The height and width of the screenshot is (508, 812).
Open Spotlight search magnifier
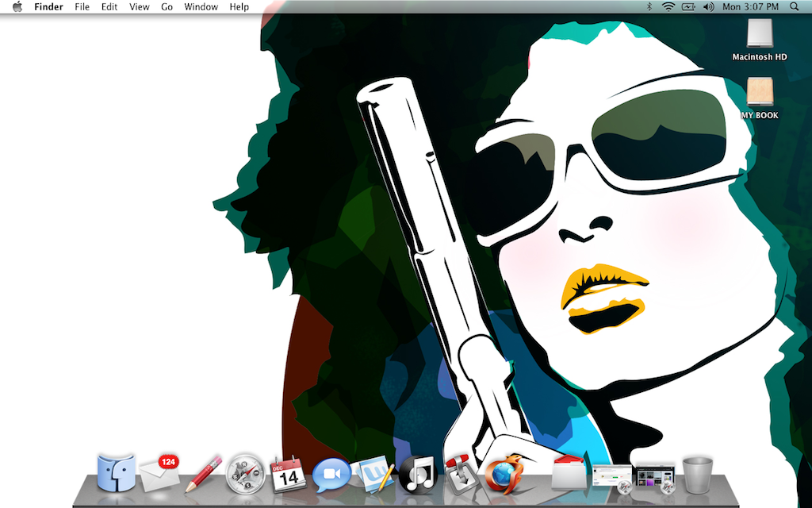pos(795,6)
